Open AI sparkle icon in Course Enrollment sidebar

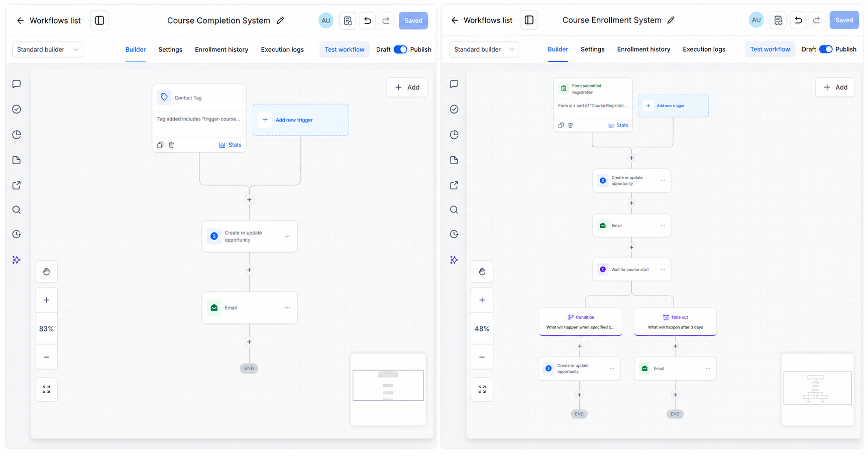tap(454, 260)
